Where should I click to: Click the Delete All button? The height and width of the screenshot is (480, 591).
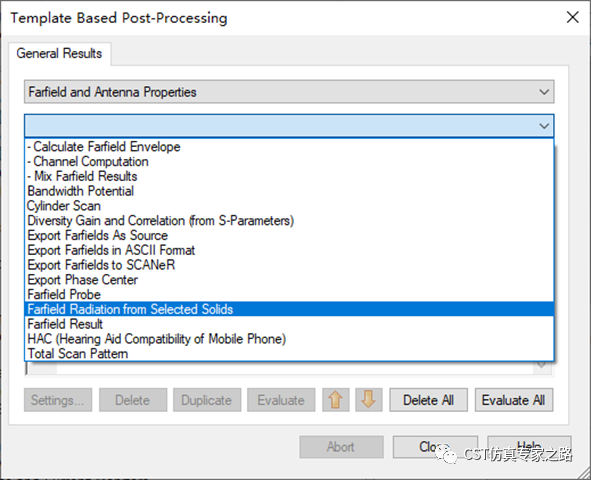428,400
